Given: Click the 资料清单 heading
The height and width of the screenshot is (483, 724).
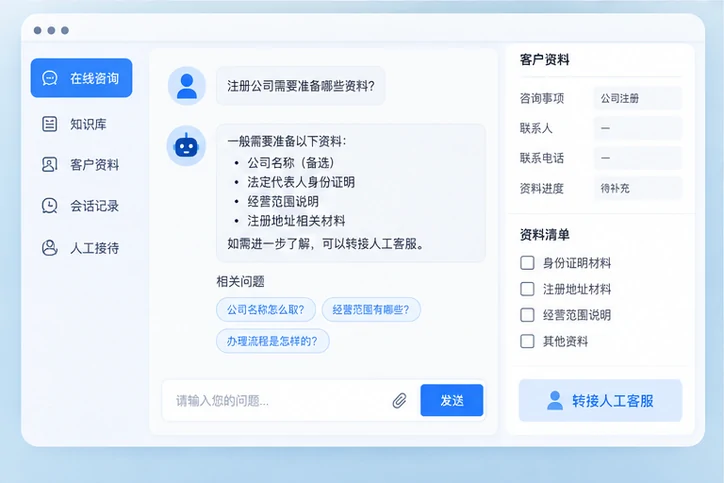Looking at the screenshot, I should coord(544,235).
